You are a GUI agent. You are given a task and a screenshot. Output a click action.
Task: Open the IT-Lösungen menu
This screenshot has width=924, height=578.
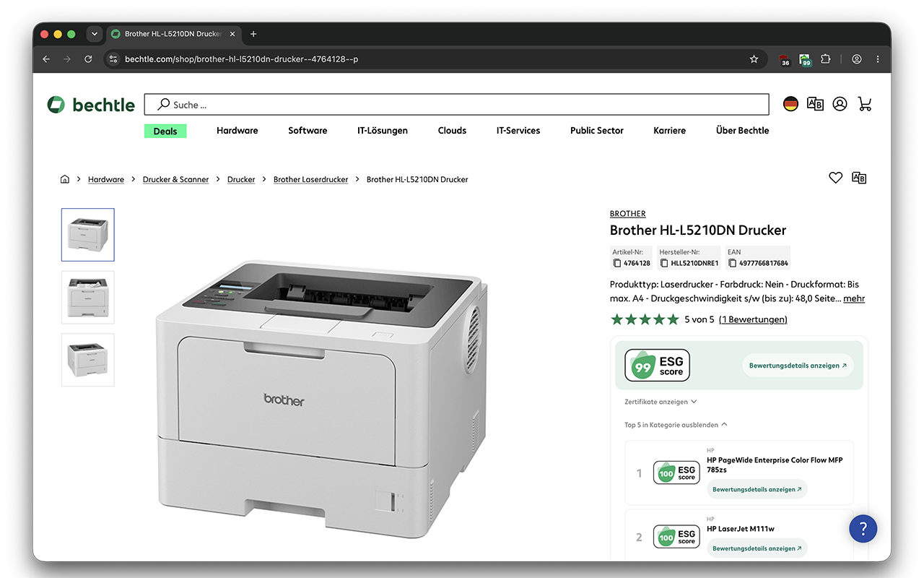[x=383, y=131]
